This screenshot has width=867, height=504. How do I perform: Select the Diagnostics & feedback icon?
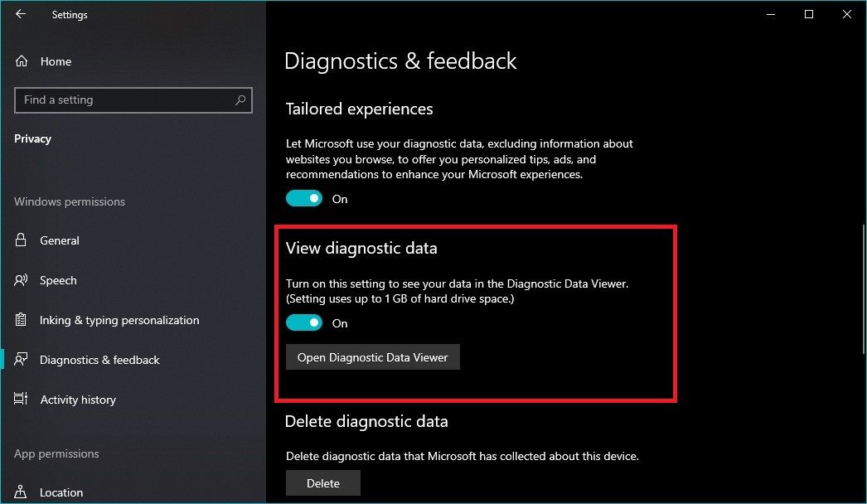pyautogui.click(x=22, y=360)
